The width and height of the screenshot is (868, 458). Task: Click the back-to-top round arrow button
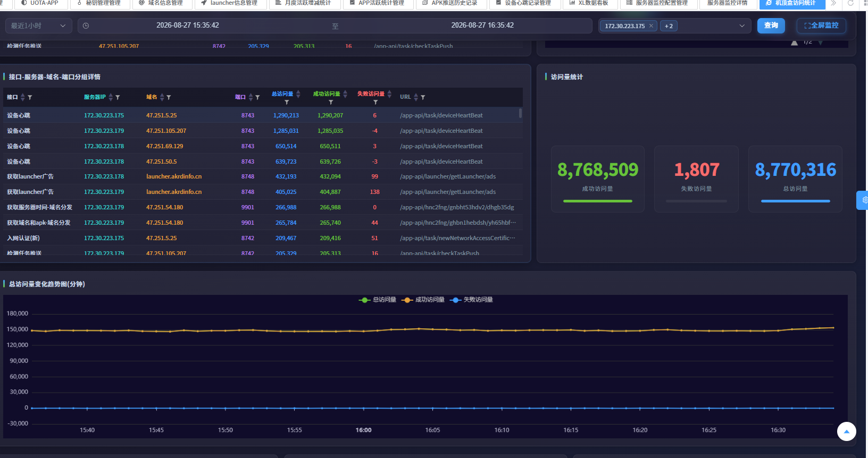pos(846,431)
